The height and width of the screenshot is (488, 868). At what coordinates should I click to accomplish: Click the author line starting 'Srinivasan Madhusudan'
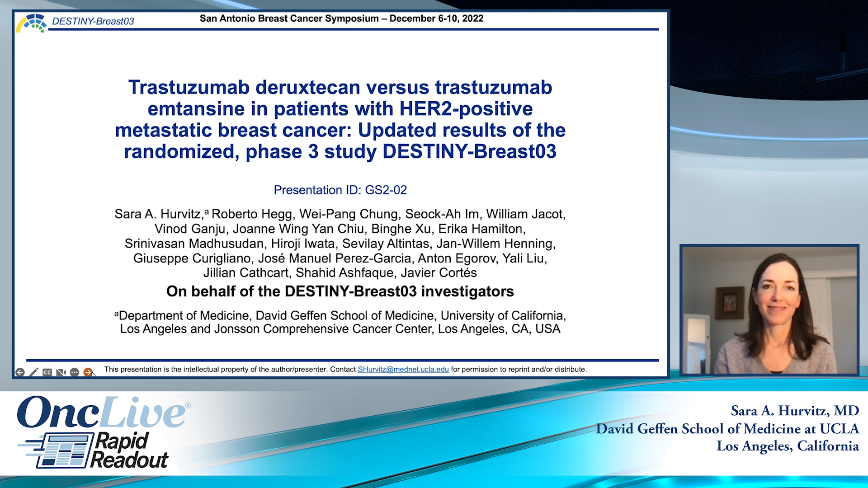coord(340,244)
